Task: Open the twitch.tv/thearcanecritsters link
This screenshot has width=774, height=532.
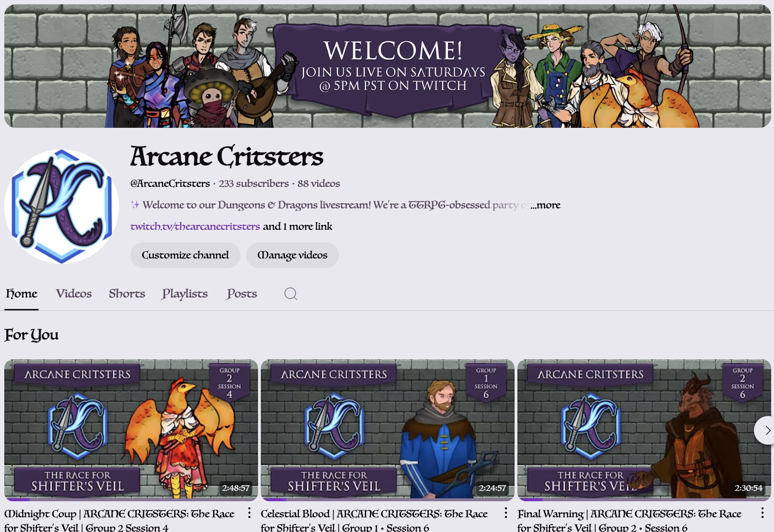Action: click(195, 226)
